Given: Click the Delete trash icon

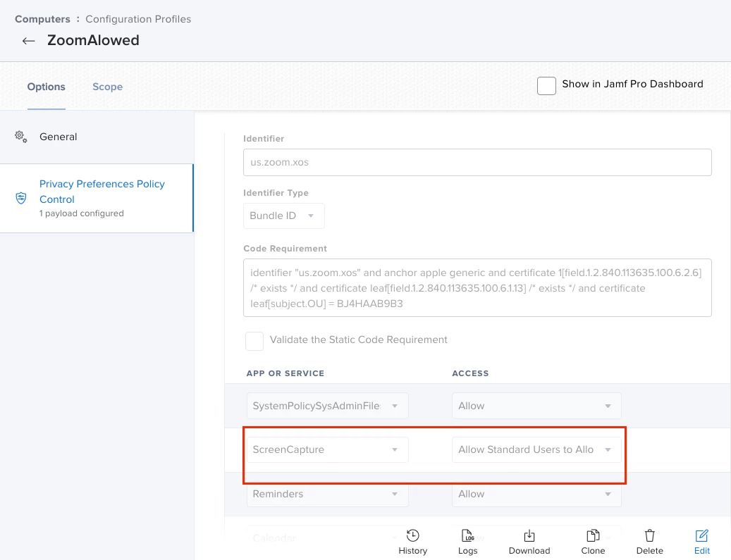Looking at the screenshot, I should pyautogui.click(x=649, y=535).
